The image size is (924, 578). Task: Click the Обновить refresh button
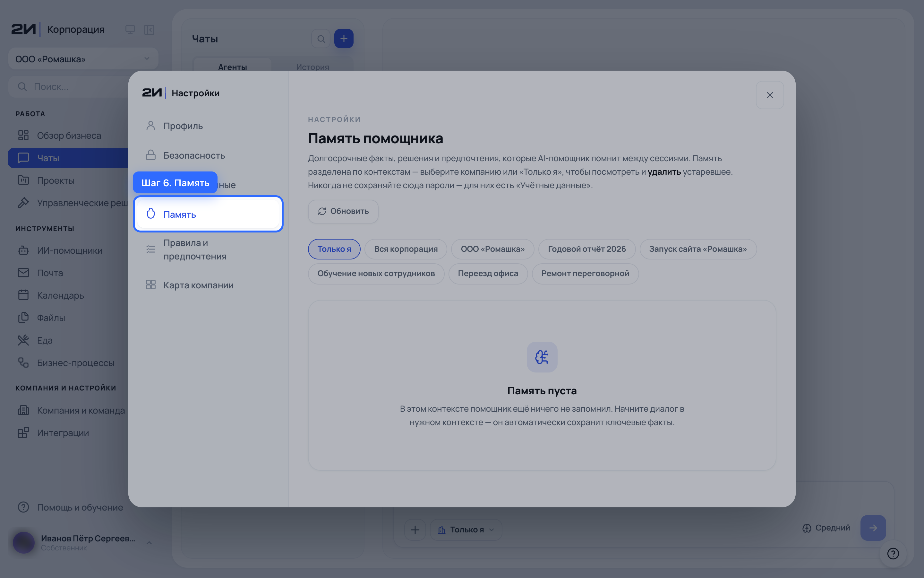tap(343, 211)
